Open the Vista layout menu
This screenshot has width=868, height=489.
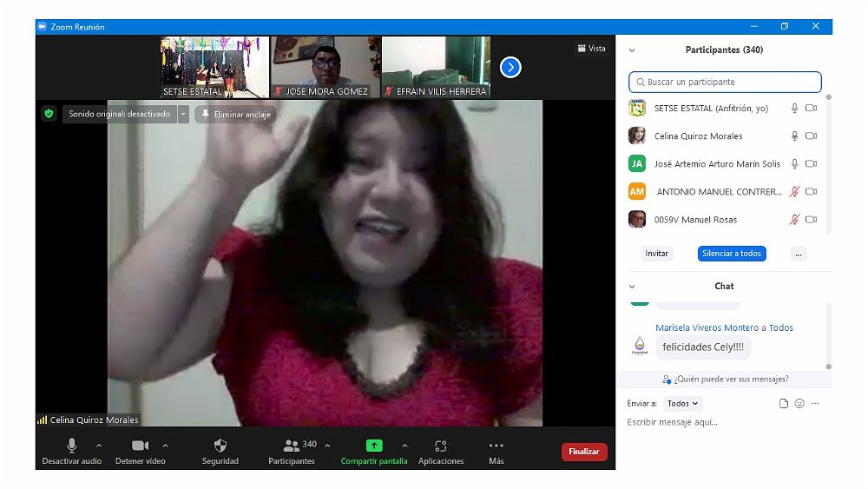(591, 49)
